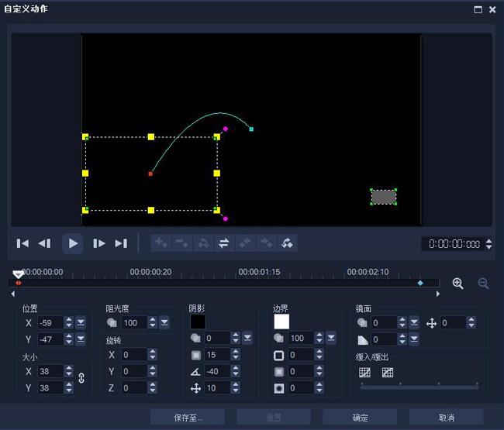Click the ease in/out slider
Viewport: 504px width, 430px height.
click(x=419, y=387)
